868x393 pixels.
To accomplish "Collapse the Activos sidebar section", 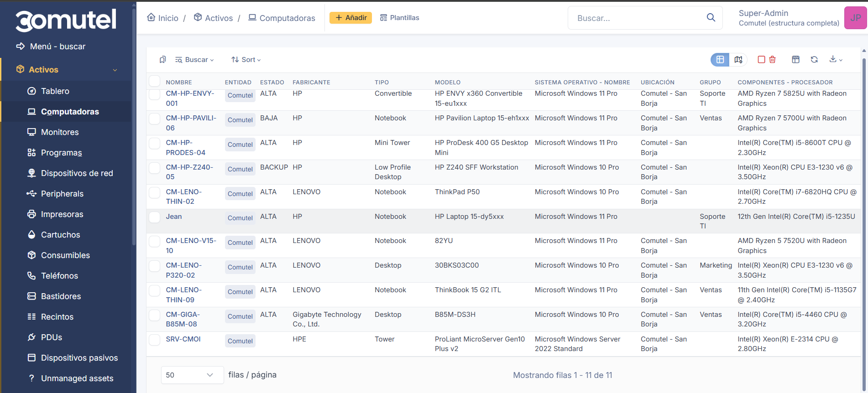I will pyautogui.click(x=66, y=70).
